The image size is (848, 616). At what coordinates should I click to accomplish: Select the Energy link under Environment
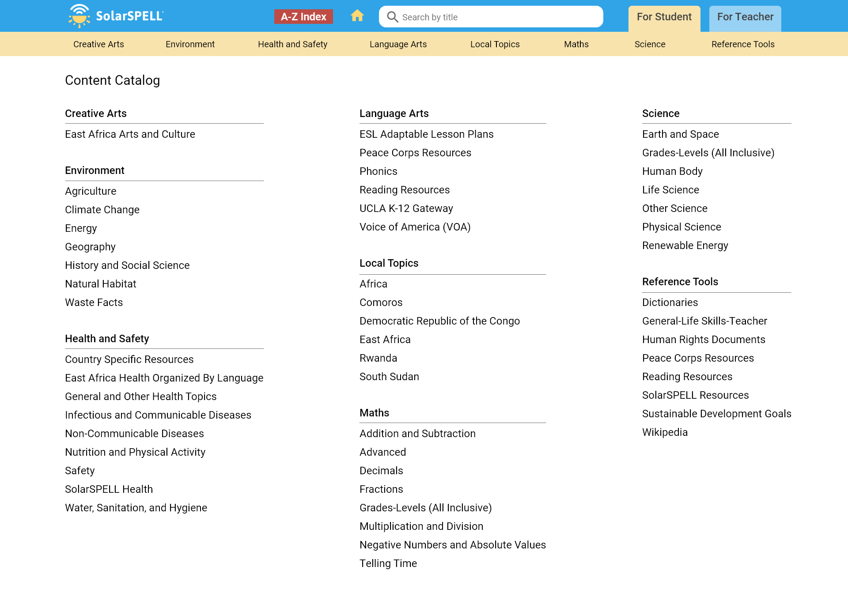pos(81,228)
